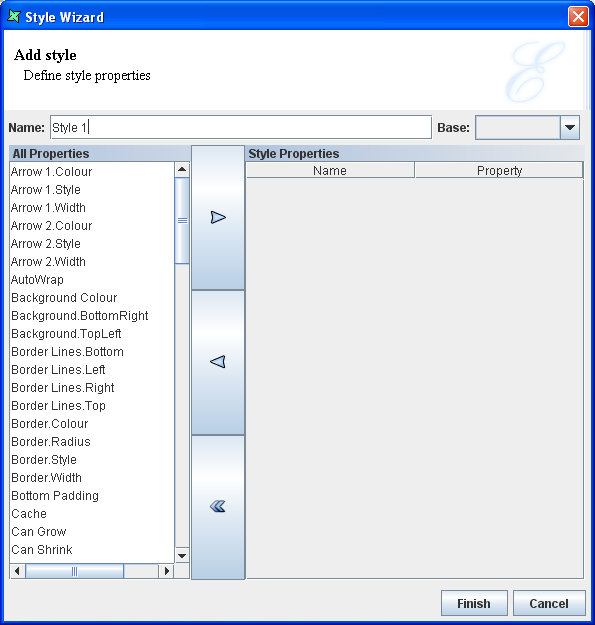Click the horizontal scroll left arrow
The width and height of the screenshot is (595, 625).
click(x=17, y=571)
